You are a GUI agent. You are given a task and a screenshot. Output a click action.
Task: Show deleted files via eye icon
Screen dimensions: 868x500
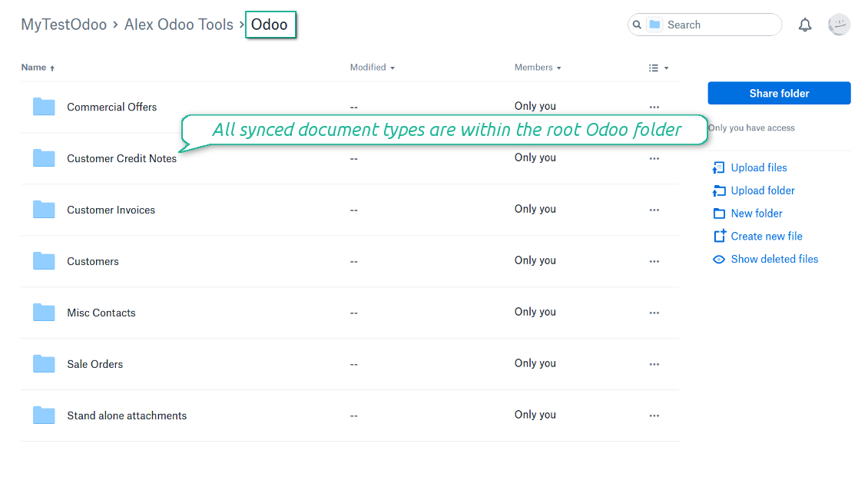(719, 260)
